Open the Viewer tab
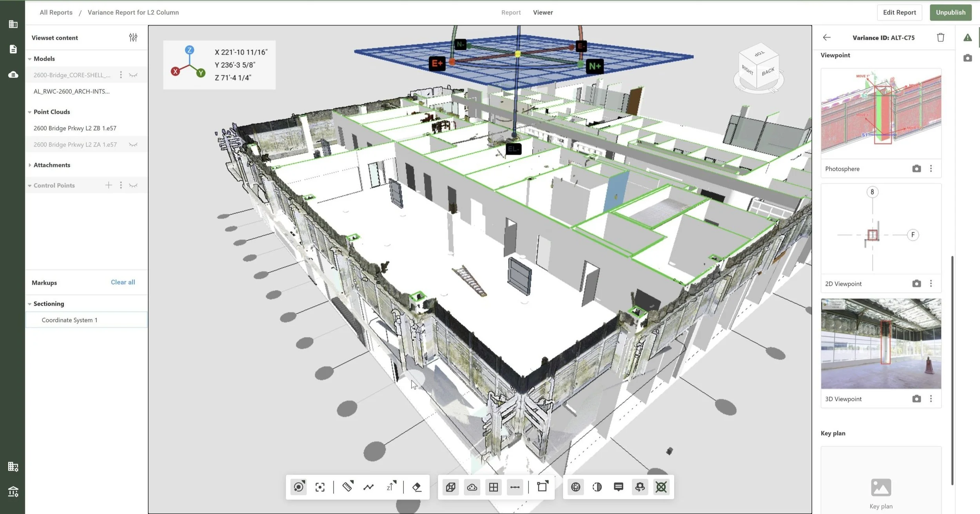The height and width of the screenshot is (514, 980). click(543, 13)
